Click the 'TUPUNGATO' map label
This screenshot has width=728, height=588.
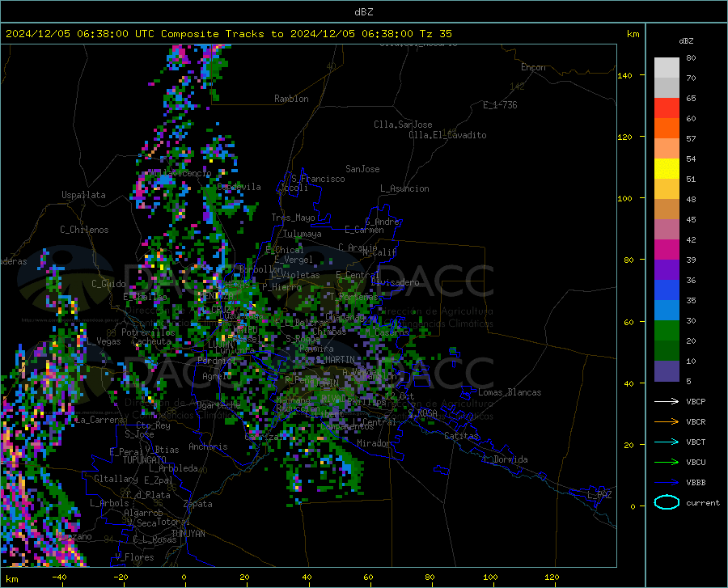[145, 460]
